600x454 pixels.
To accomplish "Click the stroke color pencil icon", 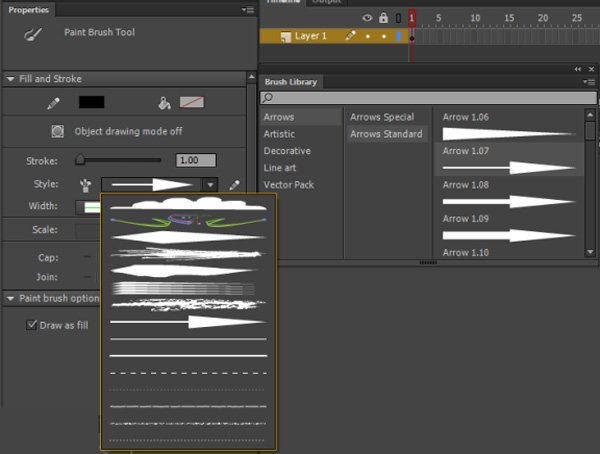I will [x=53, y=103].
